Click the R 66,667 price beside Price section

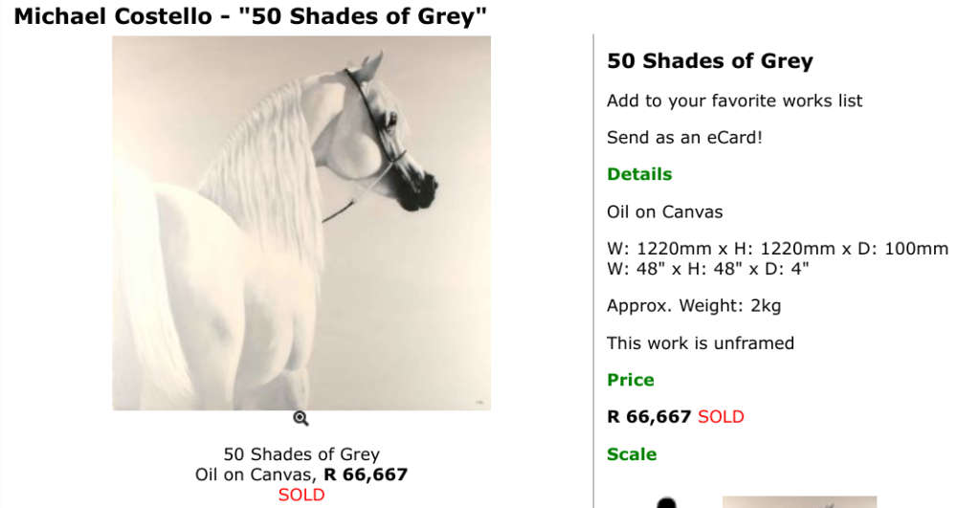click(649, 417)
